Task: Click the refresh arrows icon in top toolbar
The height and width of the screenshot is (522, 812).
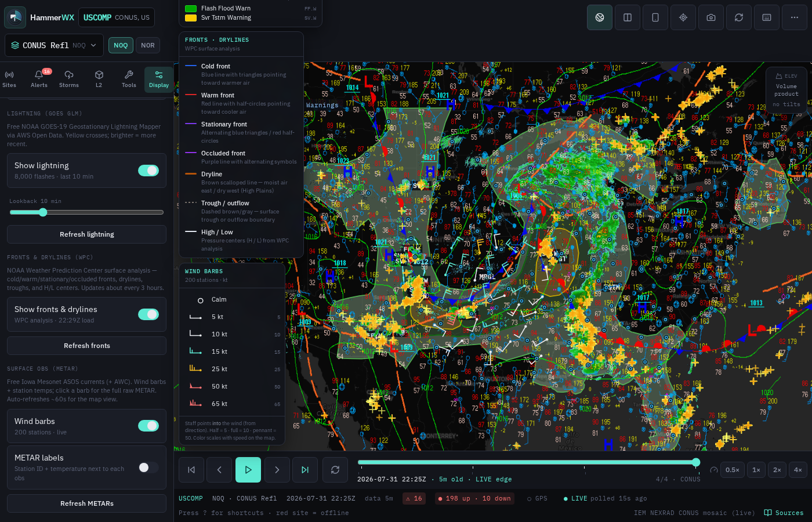Action: [739, 17]
